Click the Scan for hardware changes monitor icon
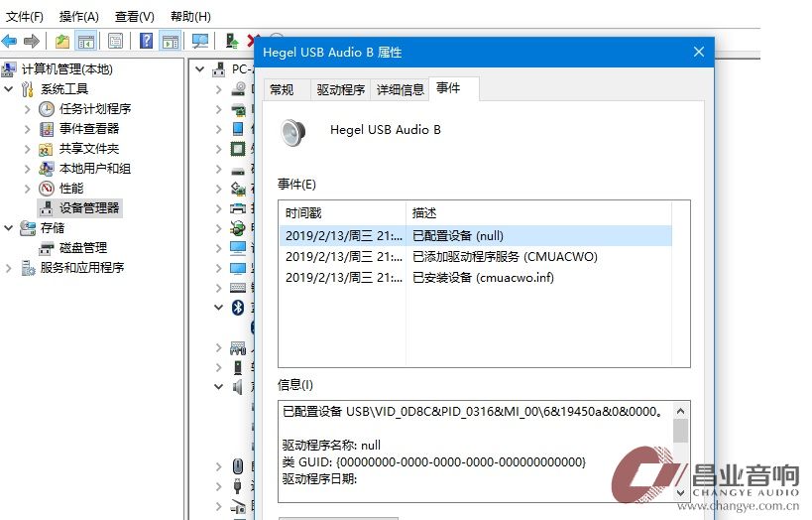The width and height of the screenshot is (812, 520). tap(200, 41)
